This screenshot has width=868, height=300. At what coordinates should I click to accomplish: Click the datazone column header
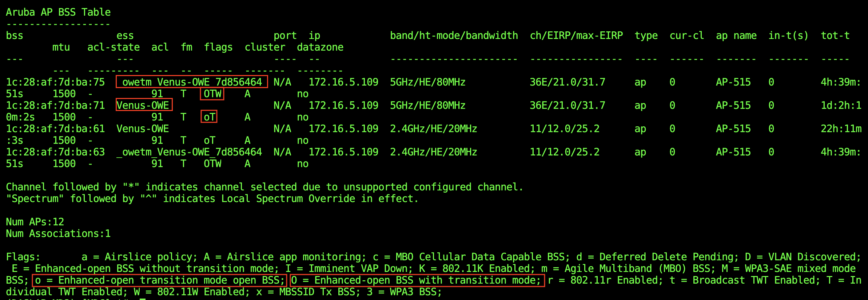pyautogui.click(x=320, y=47)
